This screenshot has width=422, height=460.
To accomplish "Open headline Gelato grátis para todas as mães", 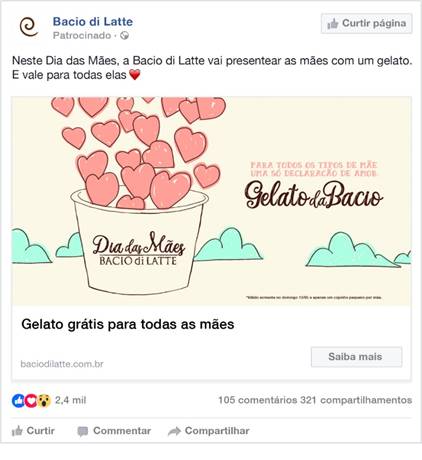I will point(128,324).
